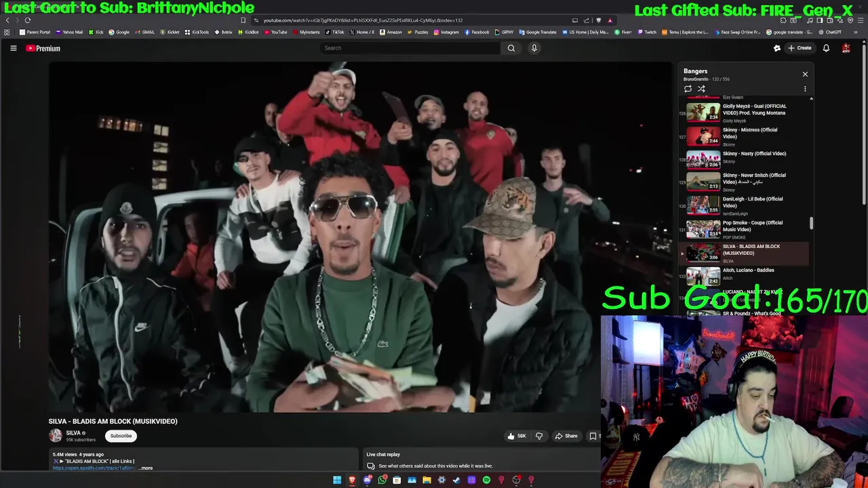This screenshot has height=488, width=868.
Task: Open the Parent Portal bookmark
Action: click(35, 32)
